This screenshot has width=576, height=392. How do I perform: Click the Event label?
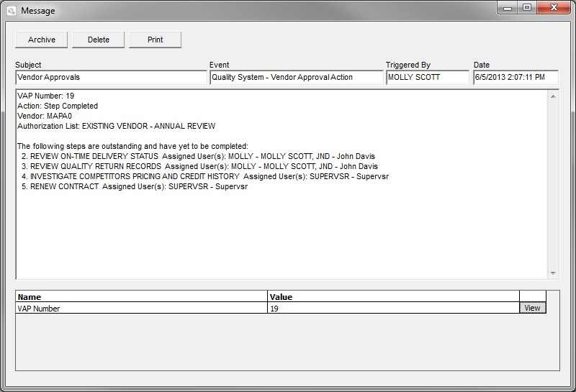tap(220, 65)
